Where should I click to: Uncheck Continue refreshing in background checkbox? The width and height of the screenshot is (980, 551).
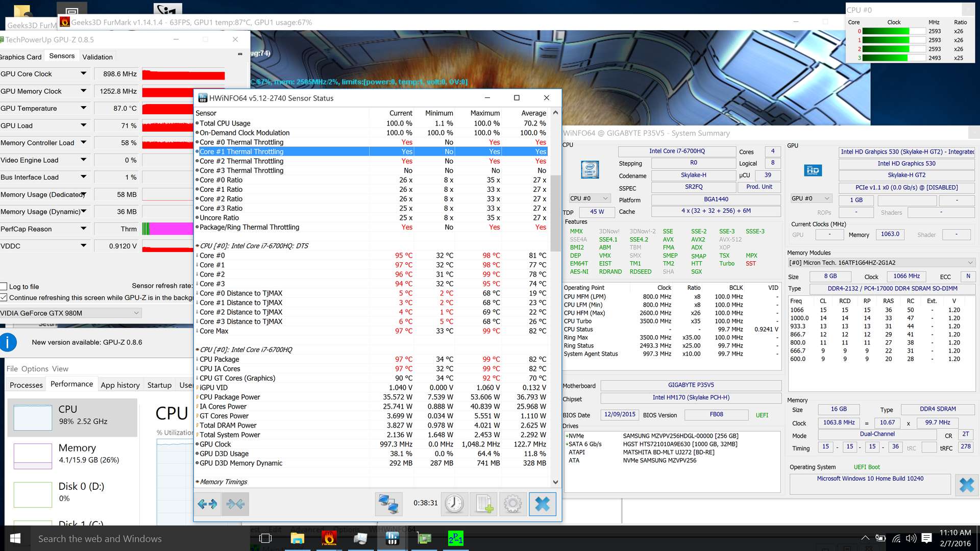pos(4,297)
